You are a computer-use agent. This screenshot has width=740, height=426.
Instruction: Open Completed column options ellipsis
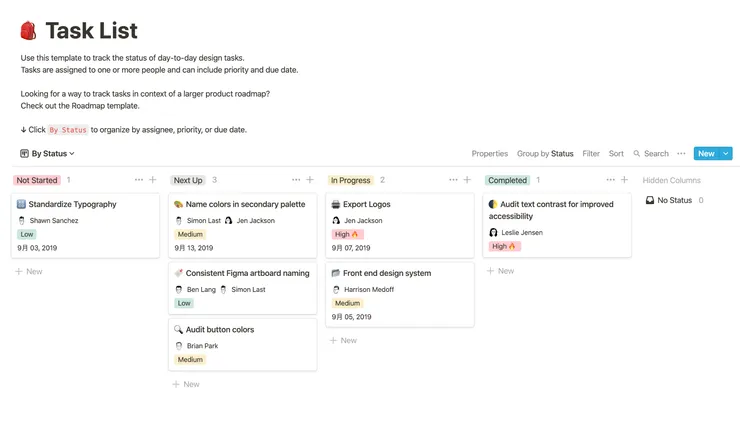pos(611,180)
